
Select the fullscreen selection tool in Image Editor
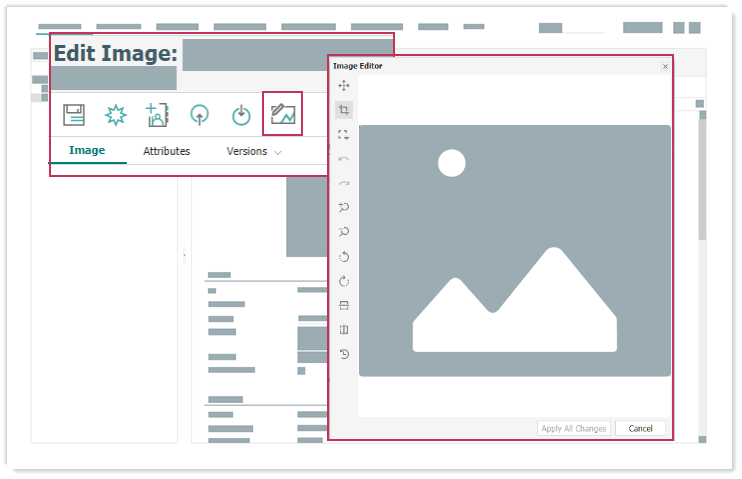pyautogui.click(x=344, y=134)
